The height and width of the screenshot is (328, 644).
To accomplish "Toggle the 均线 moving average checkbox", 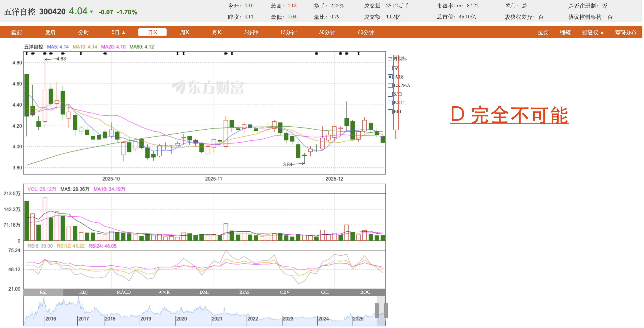I will (x=390, y=77).
